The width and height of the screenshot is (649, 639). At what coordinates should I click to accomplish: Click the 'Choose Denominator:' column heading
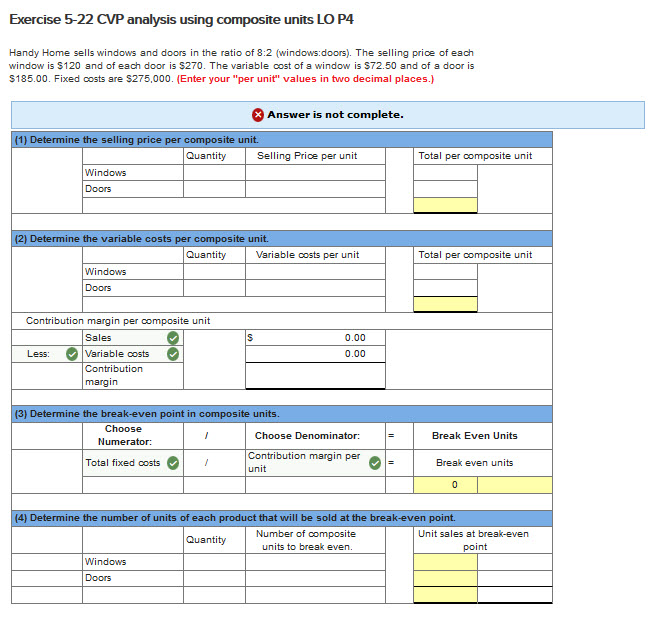[x=307, y=436]
